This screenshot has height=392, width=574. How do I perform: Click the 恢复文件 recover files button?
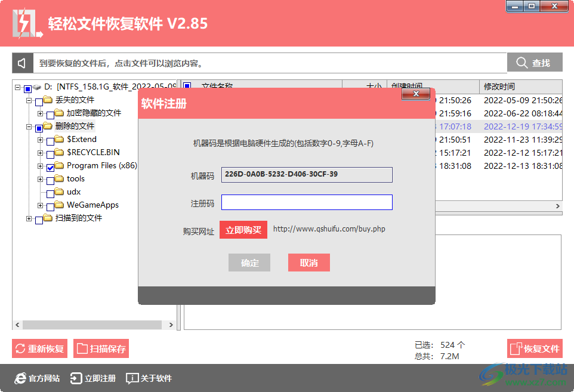coord(535,348)
